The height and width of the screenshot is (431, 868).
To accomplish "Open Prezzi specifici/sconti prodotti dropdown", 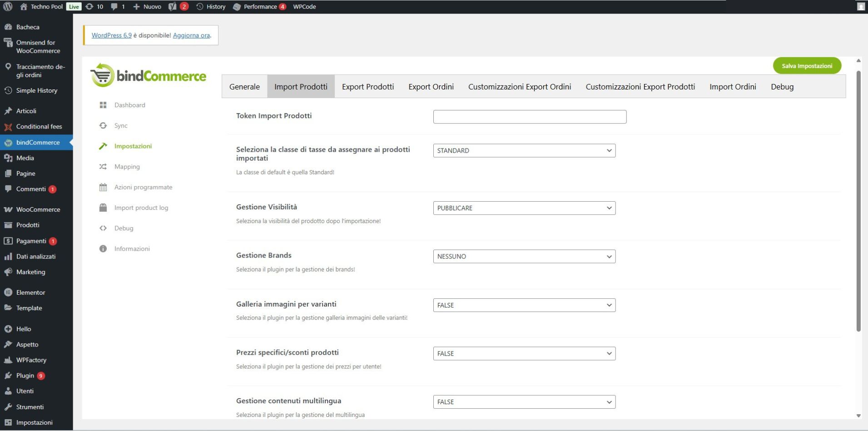I will pyautogui.click(x=524, y=354).
